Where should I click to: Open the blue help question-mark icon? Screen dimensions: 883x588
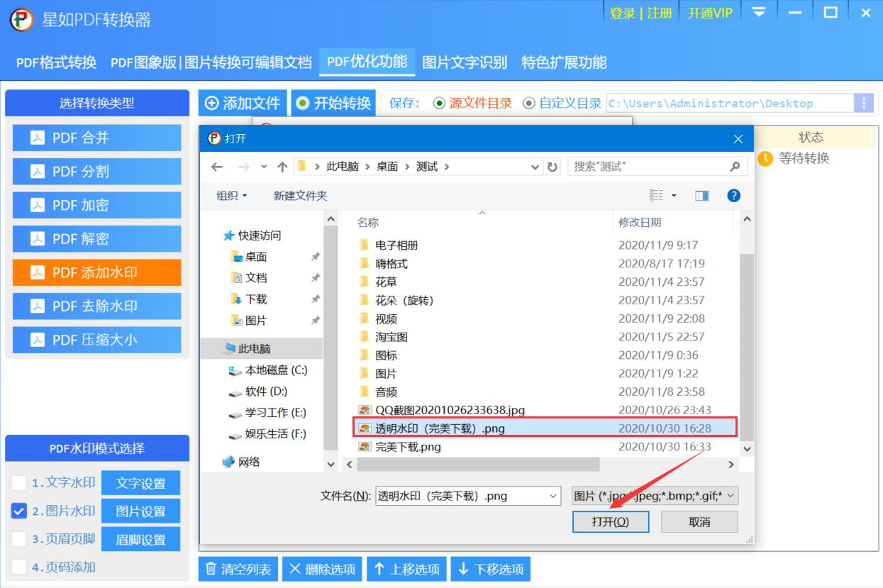point(734,196)
